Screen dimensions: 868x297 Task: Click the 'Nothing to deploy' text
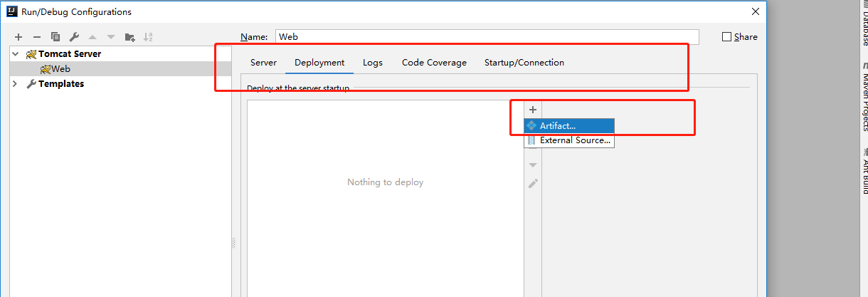(385, 182)
